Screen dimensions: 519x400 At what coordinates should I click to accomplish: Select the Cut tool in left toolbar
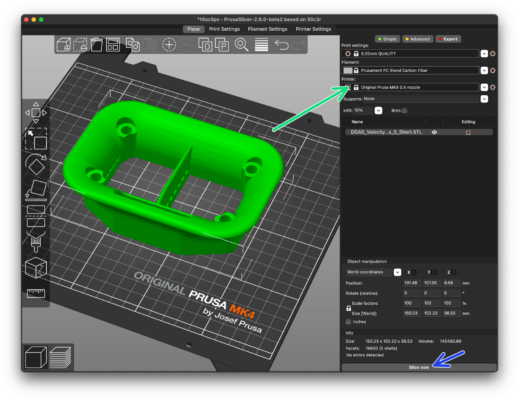[x=36, y=216]
